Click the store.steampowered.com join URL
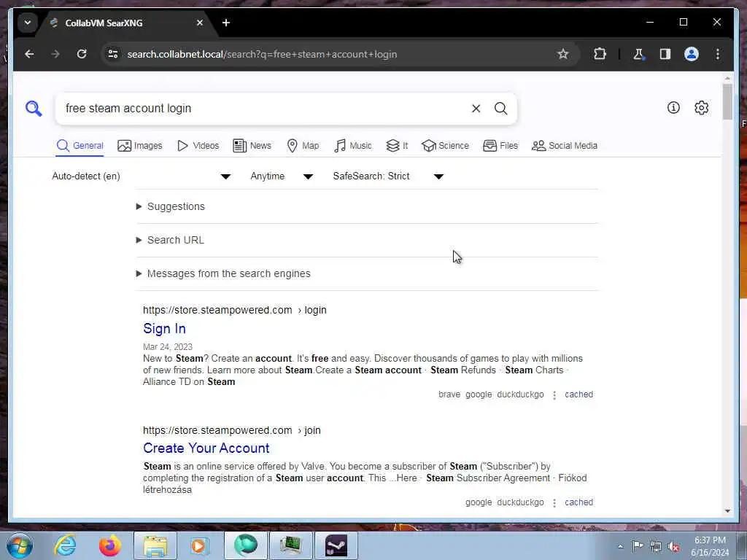Screen dimensions: 747x560 coord(232,430)
